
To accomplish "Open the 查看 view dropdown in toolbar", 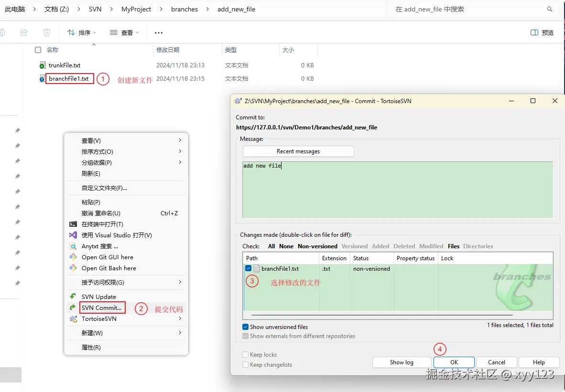I will (124, 33).
